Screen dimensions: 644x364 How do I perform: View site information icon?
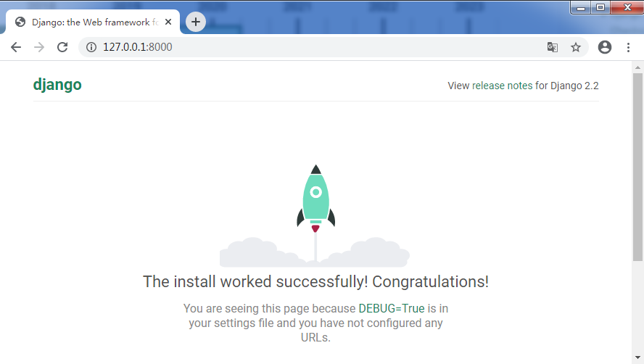[x=91, y=47]
